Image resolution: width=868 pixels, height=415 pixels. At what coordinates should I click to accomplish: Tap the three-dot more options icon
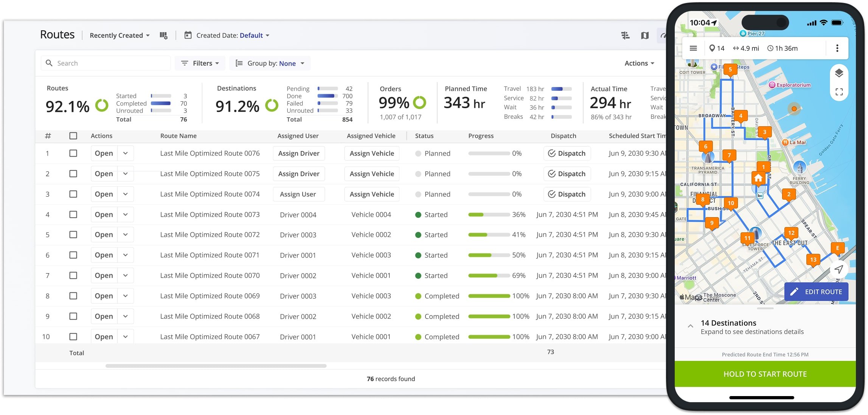point(837,48)
